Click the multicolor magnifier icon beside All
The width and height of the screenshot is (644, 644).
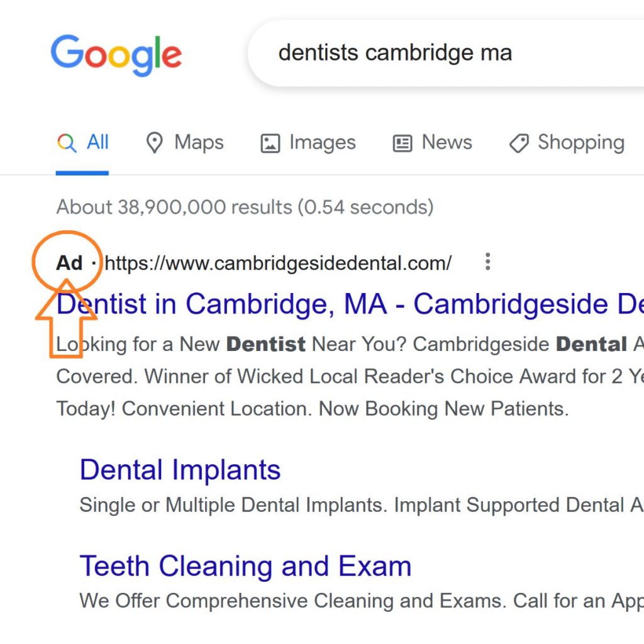[x=67, y=143]
